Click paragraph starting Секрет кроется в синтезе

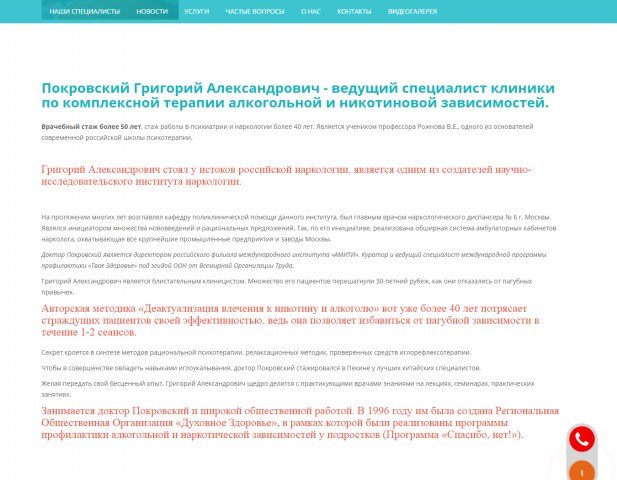pyautogui.click(x=256, y=353)
